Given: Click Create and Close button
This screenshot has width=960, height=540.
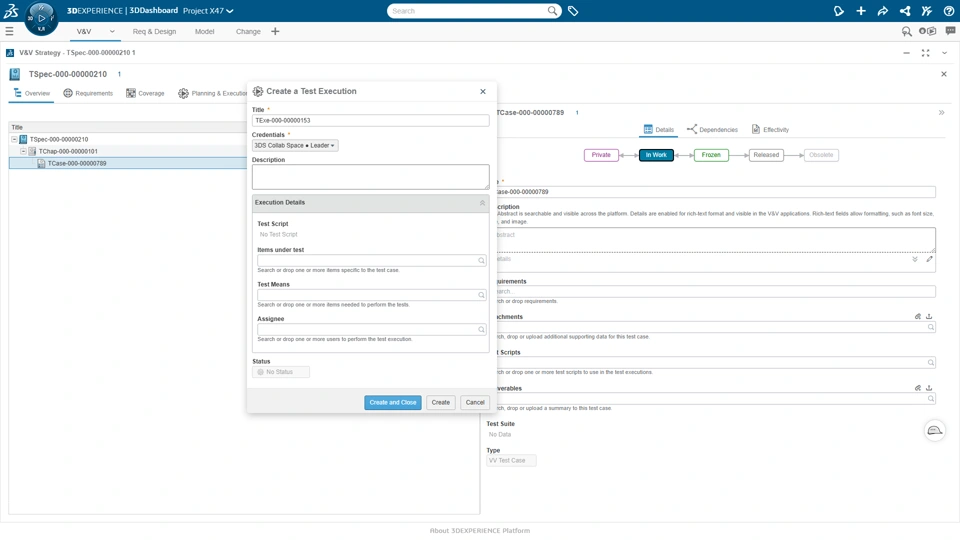Looking at the screenshot, I should tap(392, 402).
